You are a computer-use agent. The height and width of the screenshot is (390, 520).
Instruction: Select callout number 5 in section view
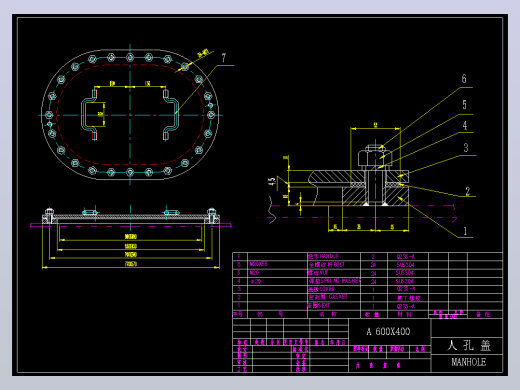point(464,105)
